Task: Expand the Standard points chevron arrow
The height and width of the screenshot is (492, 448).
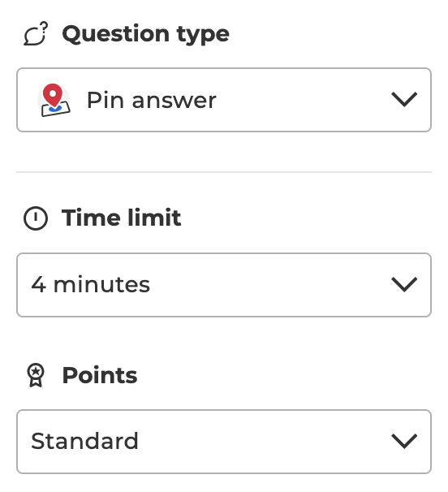Action: pos(404,441)
